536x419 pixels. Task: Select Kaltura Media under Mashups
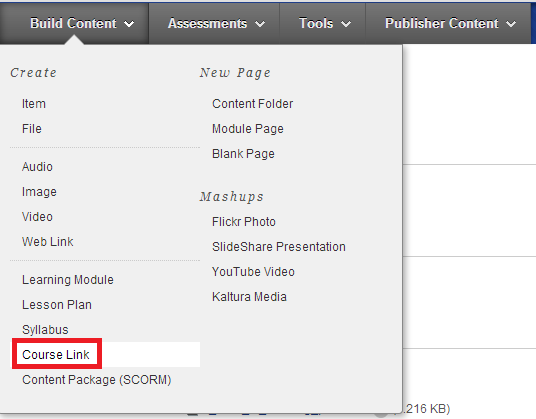[x=249, y=297]
